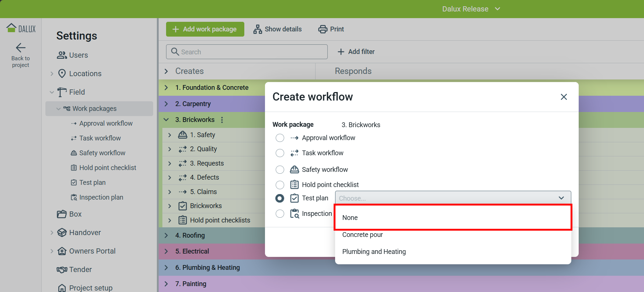
Task: Collapse the Field settings section
Action: point(52,92)
